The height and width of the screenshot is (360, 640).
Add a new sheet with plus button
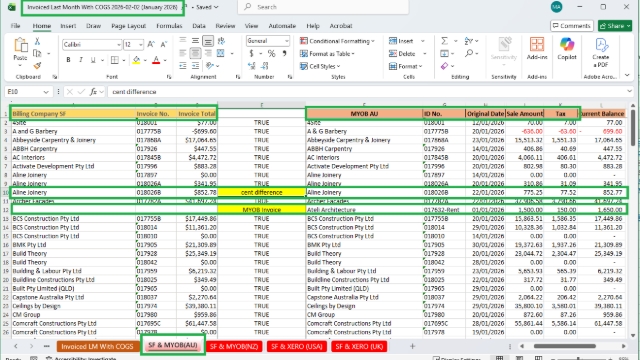coord(412,347)
